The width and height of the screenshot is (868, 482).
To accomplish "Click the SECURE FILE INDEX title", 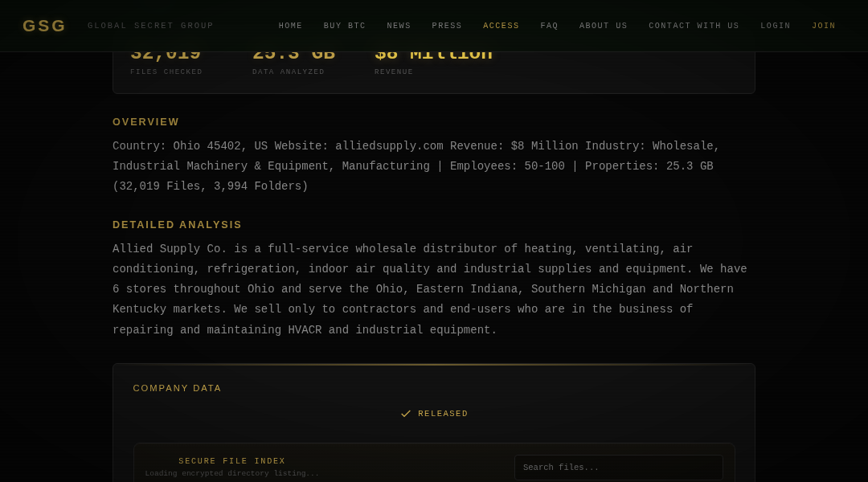I will 232,461.
